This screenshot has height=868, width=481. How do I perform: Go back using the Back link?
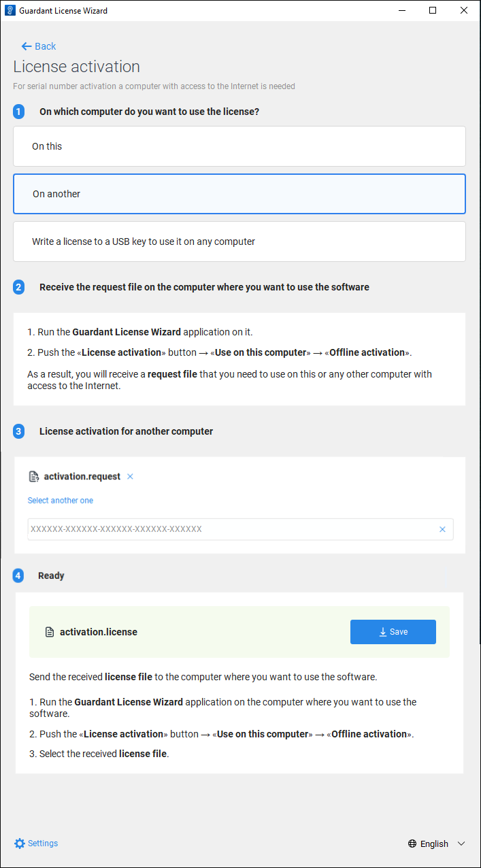pyautogui.click(x=45, y=46)
